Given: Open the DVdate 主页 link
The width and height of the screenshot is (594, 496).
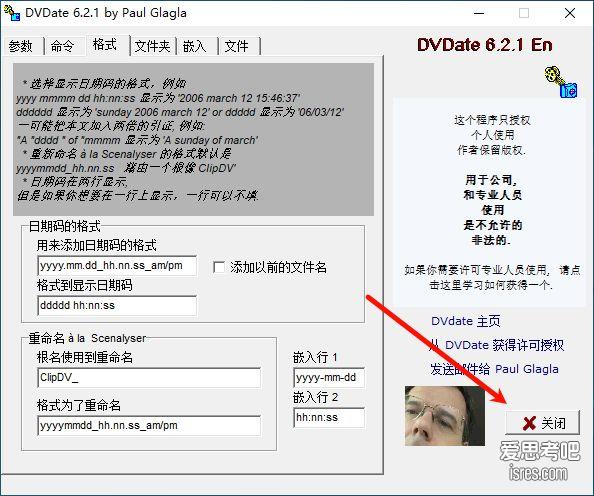Looking at the screenshot, I should coord(466,321).
